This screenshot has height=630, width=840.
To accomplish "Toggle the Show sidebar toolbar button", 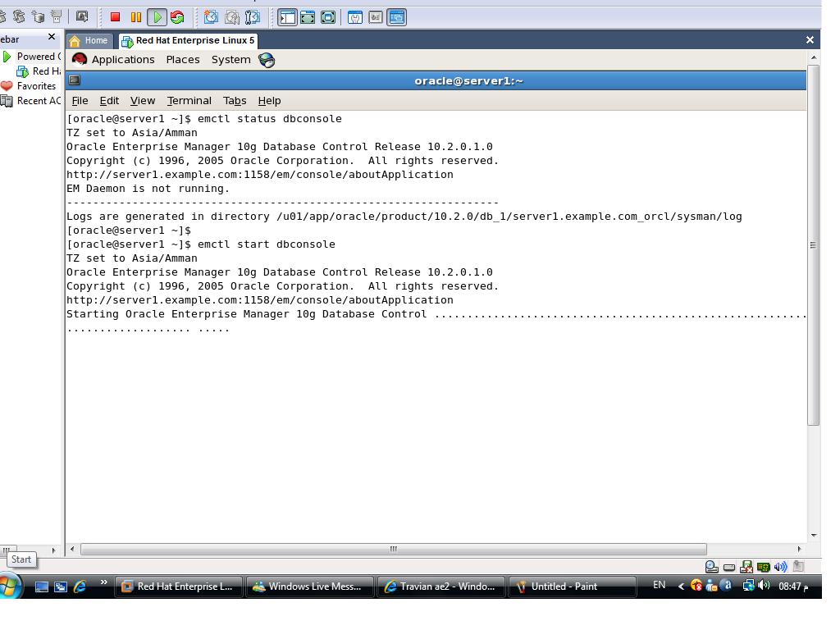I will [287, 16].
